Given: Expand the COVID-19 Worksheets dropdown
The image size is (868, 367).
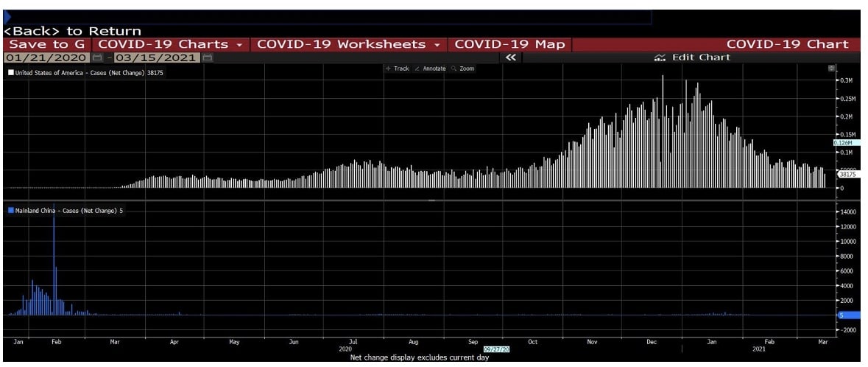Looking at the screenshot, I should [x=349, y=44].
